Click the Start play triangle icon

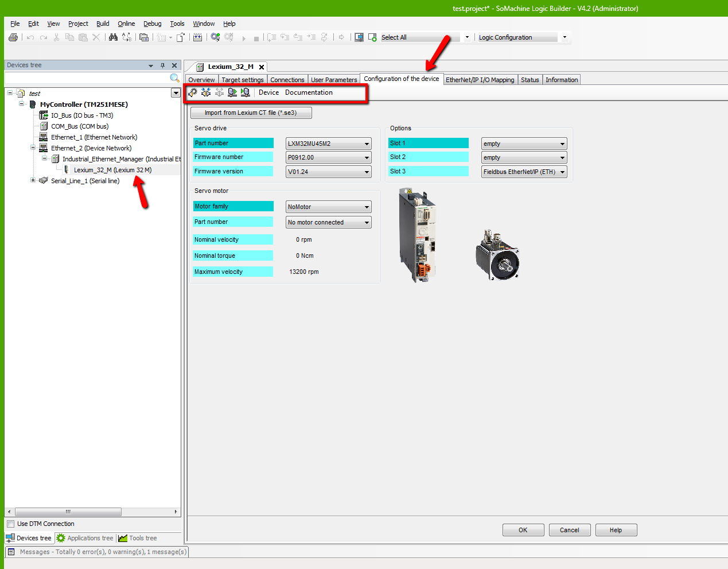tap(244, 38)
